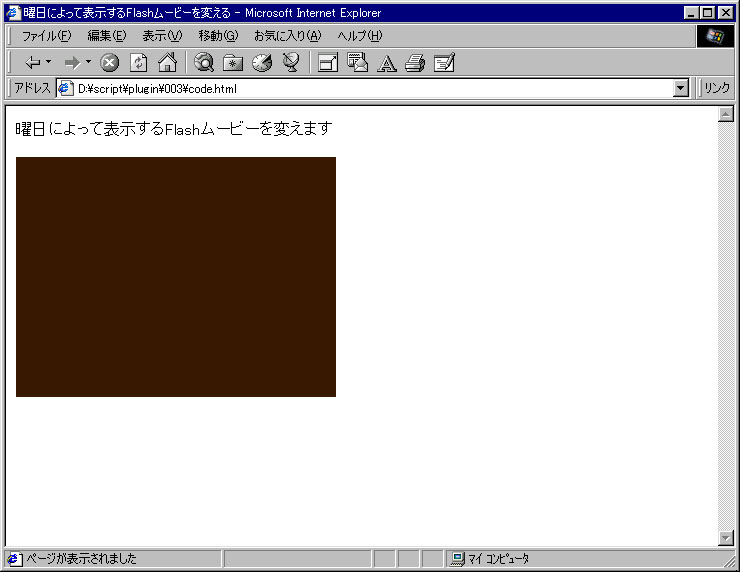
Task: Open the ヘルプ(H) menu
Action: click(360, 36)
